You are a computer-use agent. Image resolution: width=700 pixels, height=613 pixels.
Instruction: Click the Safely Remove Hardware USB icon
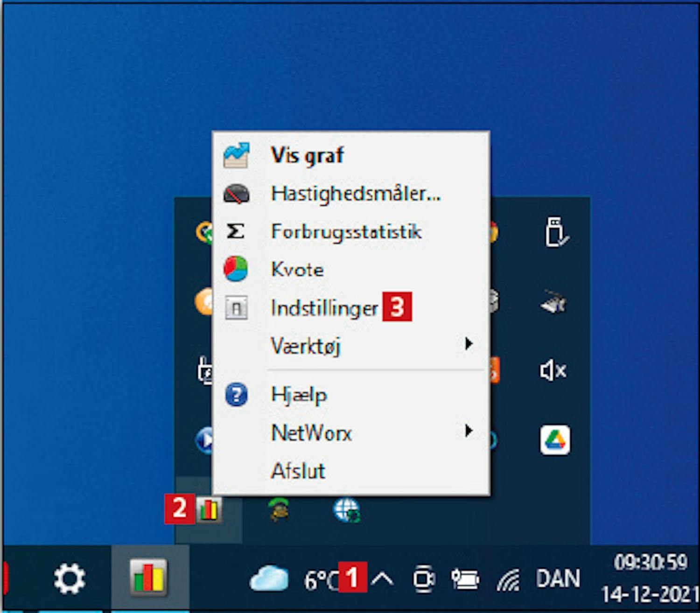coord(556,232)
